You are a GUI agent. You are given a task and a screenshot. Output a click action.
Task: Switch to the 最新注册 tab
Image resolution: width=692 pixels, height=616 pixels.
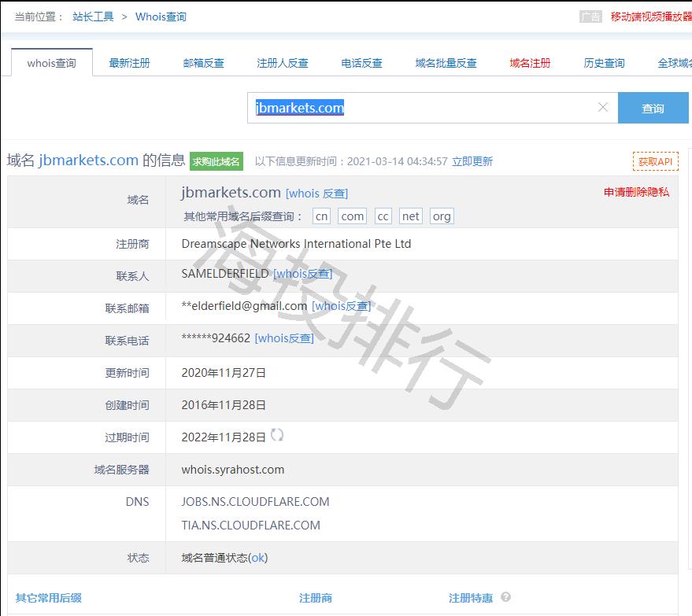click(129, 63)
